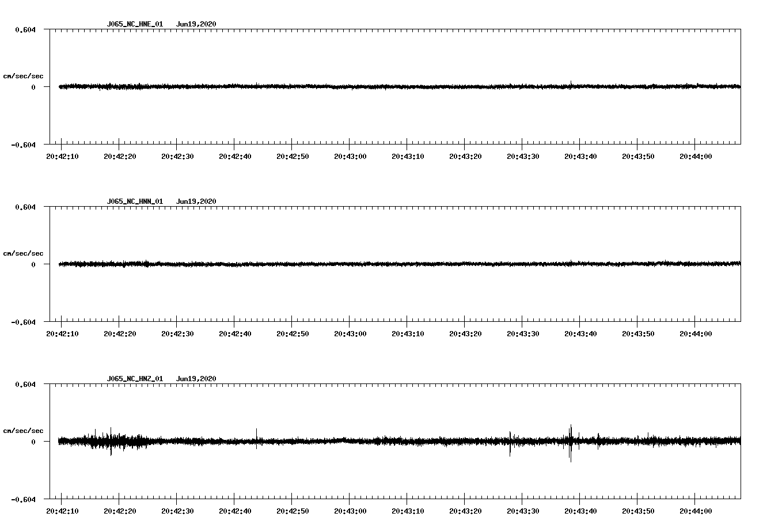Image resolution: width=782 pixels, height=532 pixels.
Task: Click 20:42:30 time label under HNN plot
Action: (177, 334)
